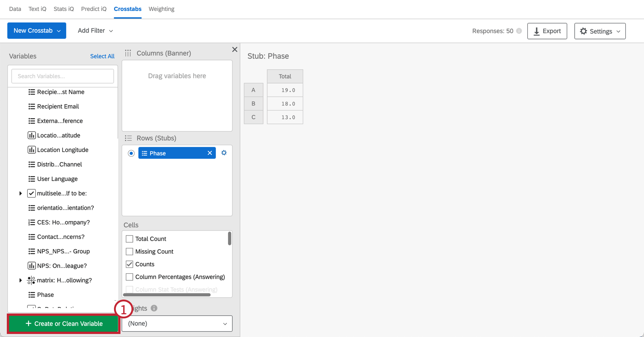644x337 pixels.
Task: Select the Phase row radio button
Action: point(131,153)
